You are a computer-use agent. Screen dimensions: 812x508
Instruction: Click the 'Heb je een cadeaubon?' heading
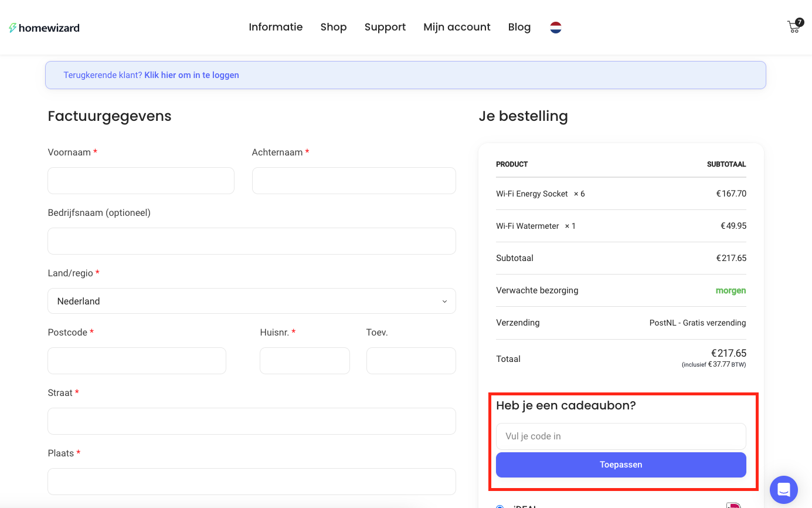point(566,405)
